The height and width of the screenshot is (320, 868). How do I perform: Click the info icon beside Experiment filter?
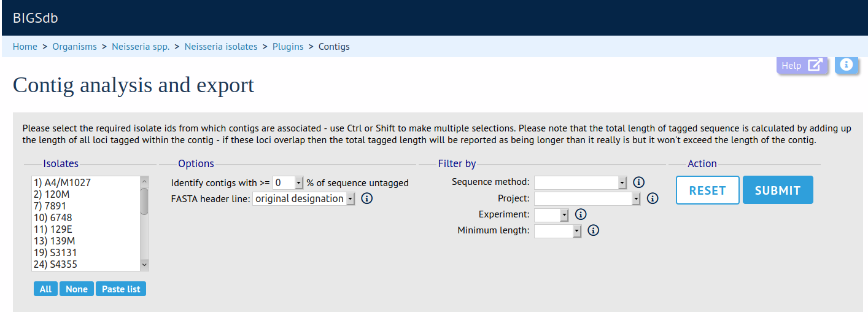coord(581,214)
